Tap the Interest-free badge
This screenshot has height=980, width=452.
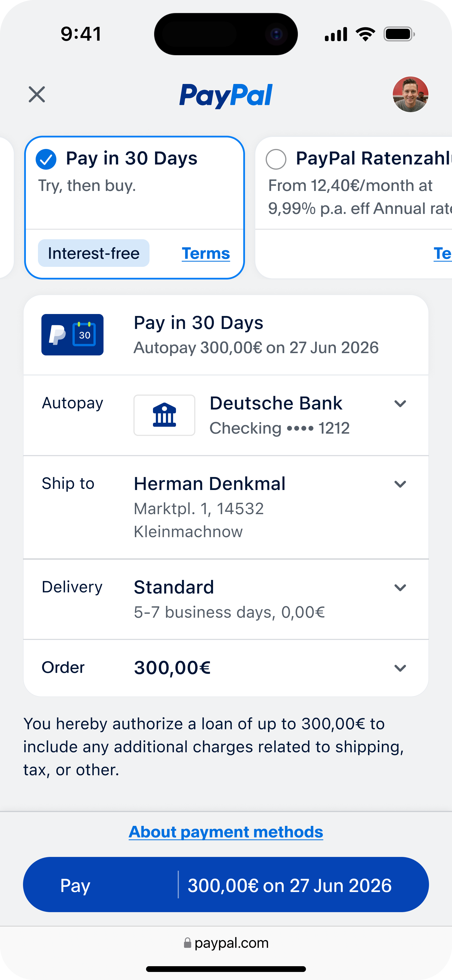[94, 253]
